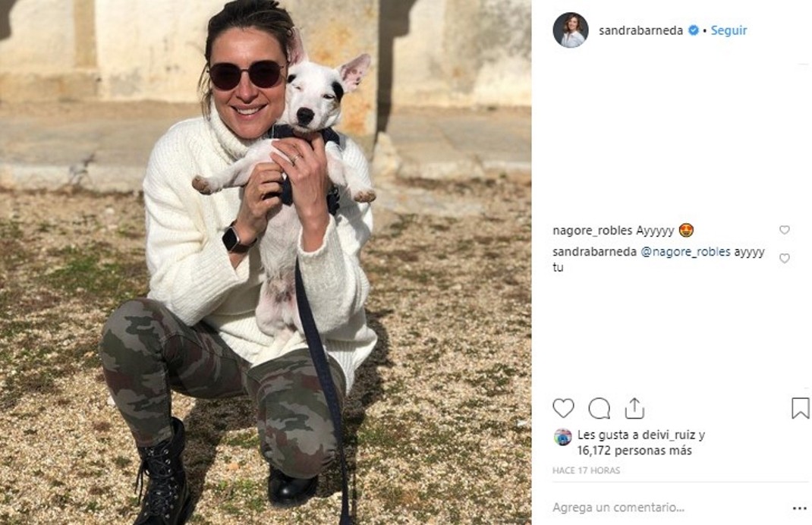
Task: Click the verified badge next to sandrabarneda
Action: [x=693, y=30]
